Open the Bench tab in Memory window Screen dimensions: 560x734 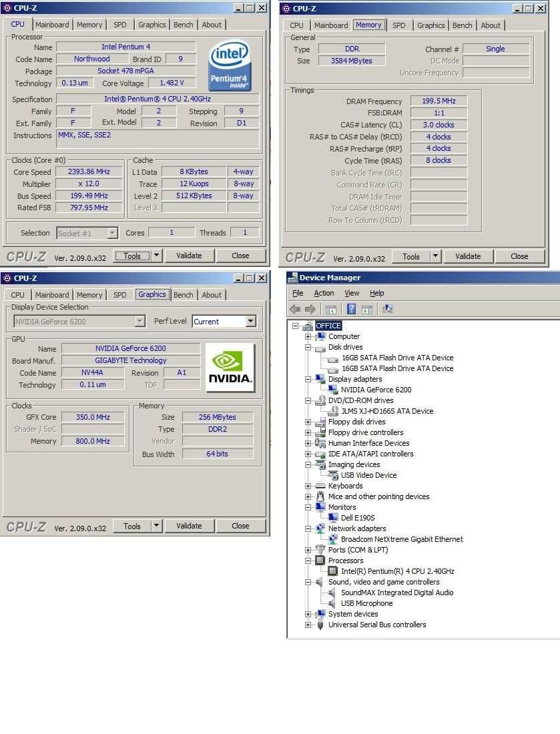(x=462, y=25)
